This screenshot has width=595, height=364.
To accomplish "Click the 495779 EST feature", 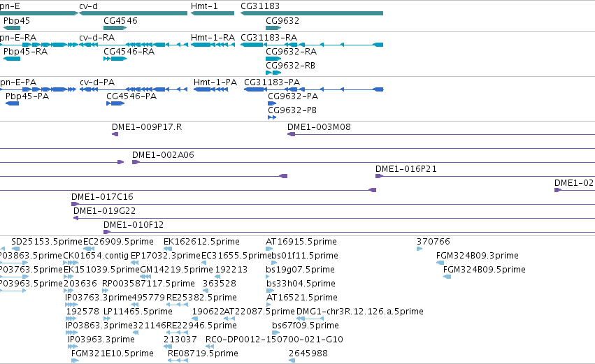I will 135,305.
